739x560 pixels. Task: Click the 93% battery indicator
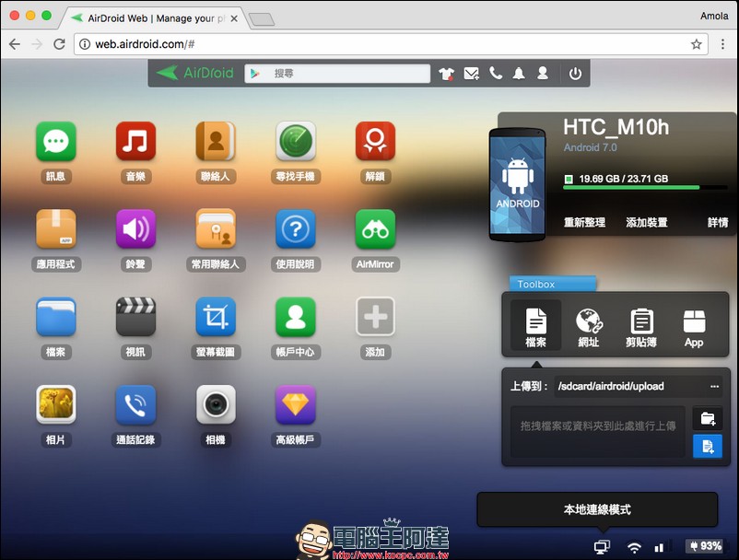(x=705, y=546)
